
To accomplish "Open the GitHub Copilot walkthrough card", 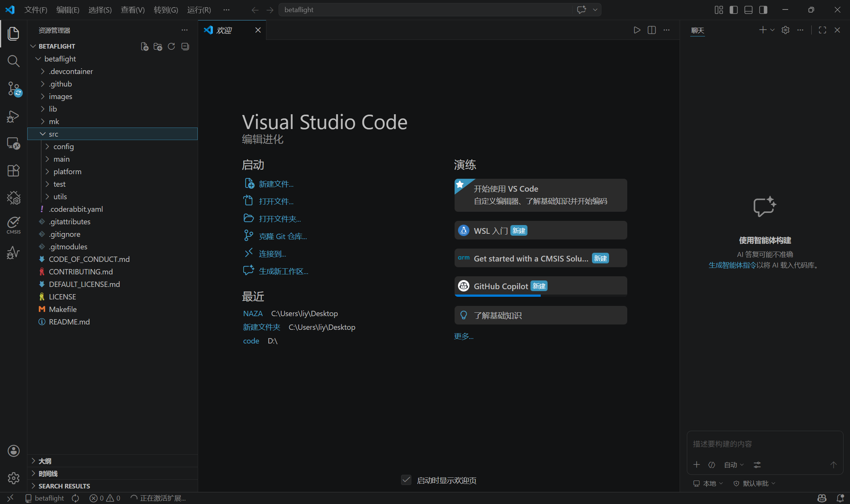I will [x=541, y=286].
